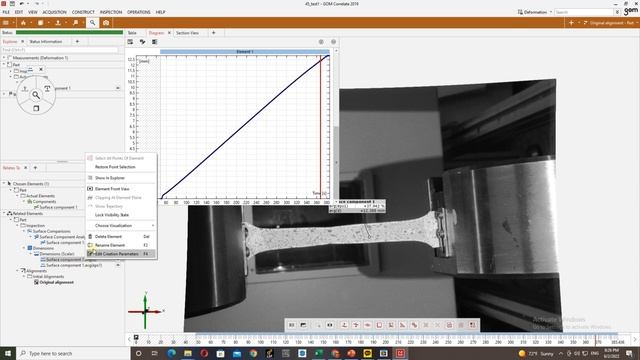
Task: Toggle the Part checkbox in Explorer tree
Action: [9, 64]
